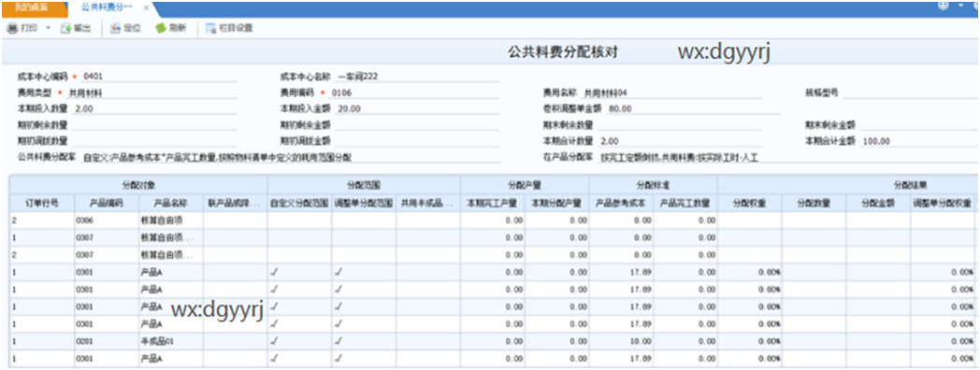980x370 pixels.
Task: Select product code cell 0201
Action: 107,343
